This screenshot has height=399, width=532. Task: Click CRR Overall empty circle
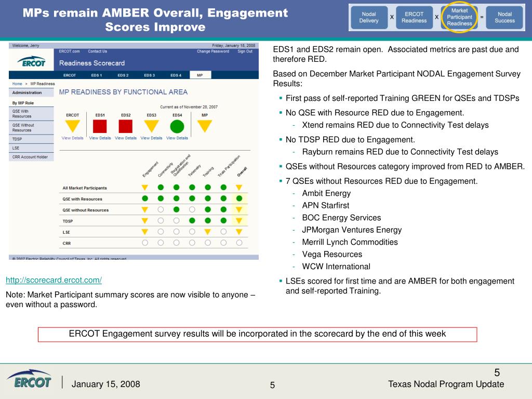(239, 243)
